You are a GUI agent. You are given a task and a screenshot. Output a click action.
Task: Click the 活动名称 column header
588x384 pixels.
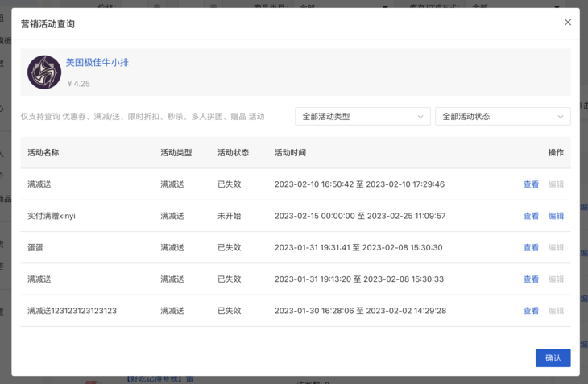[x=43, y=153]
